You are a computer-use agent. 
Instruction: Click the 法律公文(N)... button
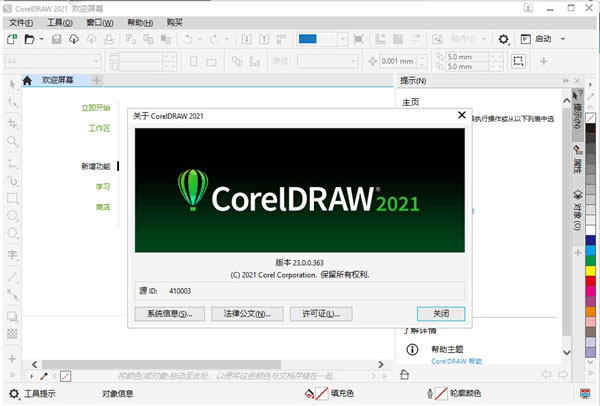(x=247, y=314)
